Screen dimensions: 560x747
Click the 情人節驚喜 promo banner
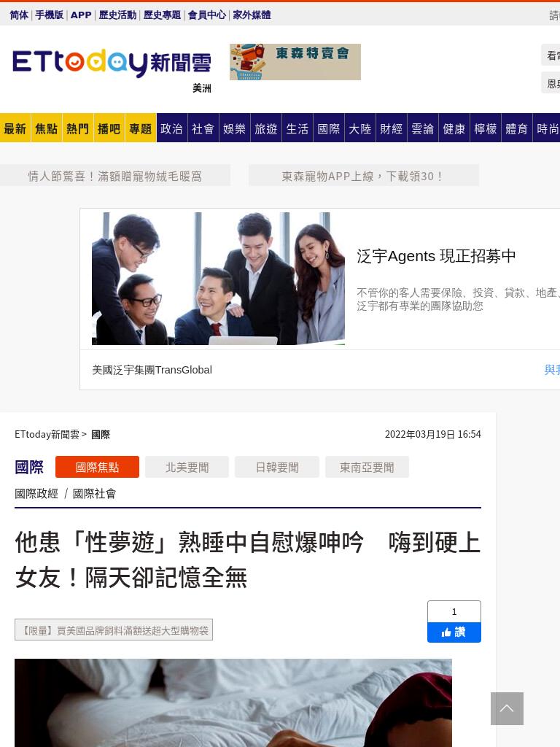point(114,176)
